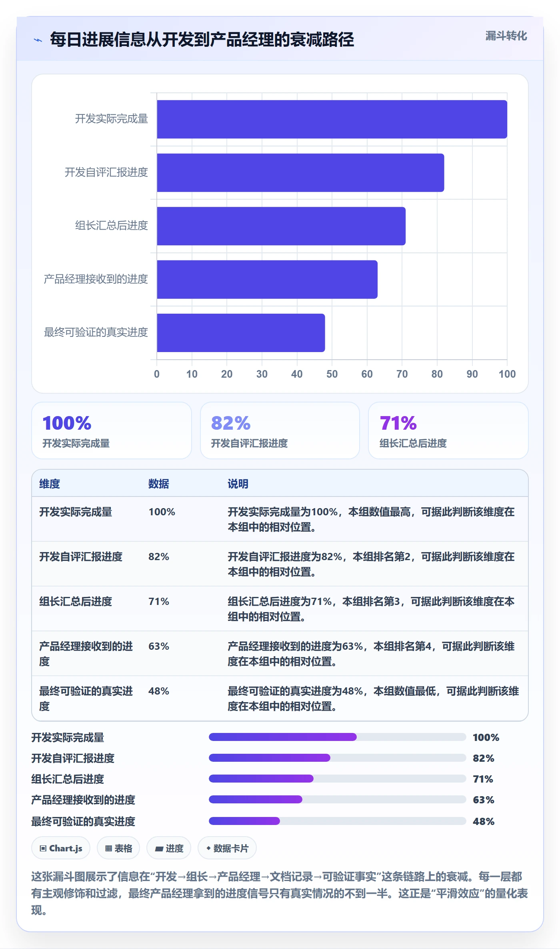Click the description cell for 本组数值最低

373,699
